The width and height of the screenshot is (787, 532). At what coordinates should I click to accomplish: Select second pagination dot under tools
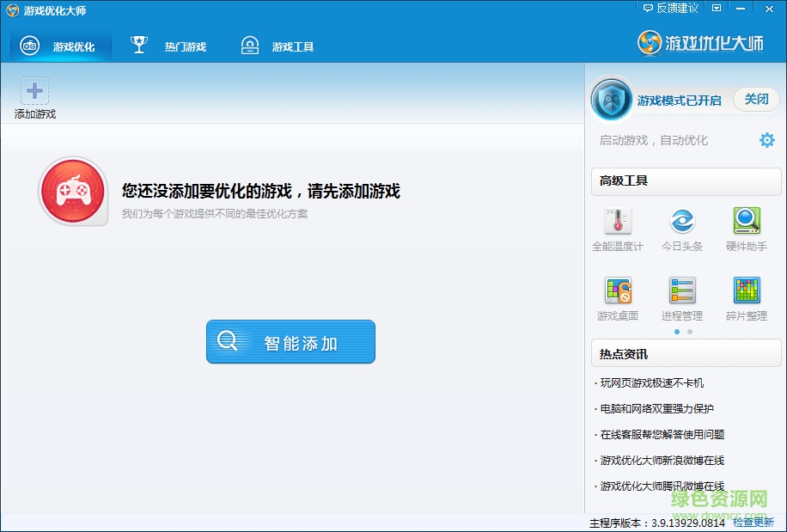[x=688, y=331]
